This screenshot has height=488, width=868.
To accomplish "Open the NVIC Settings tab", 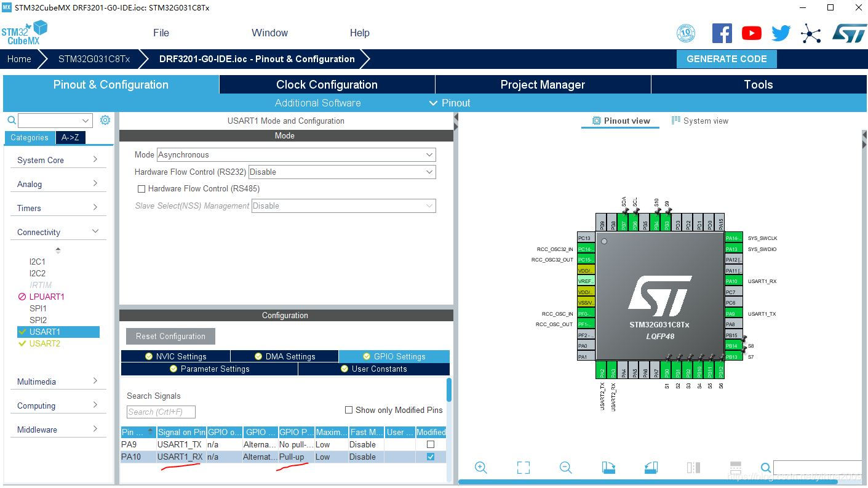I will click(x=175, y=356).
